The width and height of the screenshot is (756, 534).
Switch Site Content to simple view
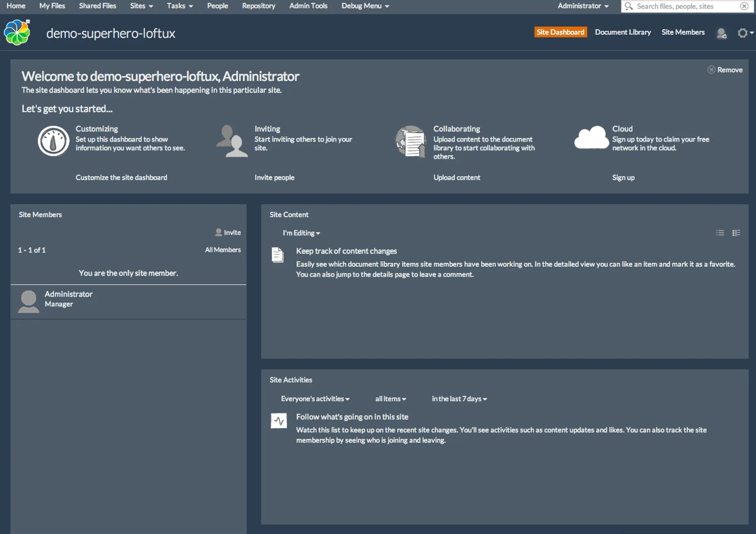click(720, 233)
